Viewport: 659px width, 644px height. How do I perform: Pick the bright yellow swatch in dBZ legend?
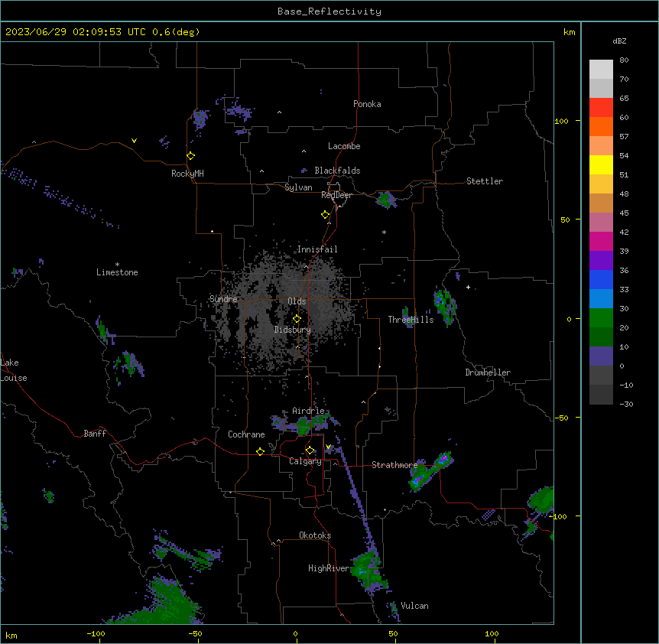(601, 164)
